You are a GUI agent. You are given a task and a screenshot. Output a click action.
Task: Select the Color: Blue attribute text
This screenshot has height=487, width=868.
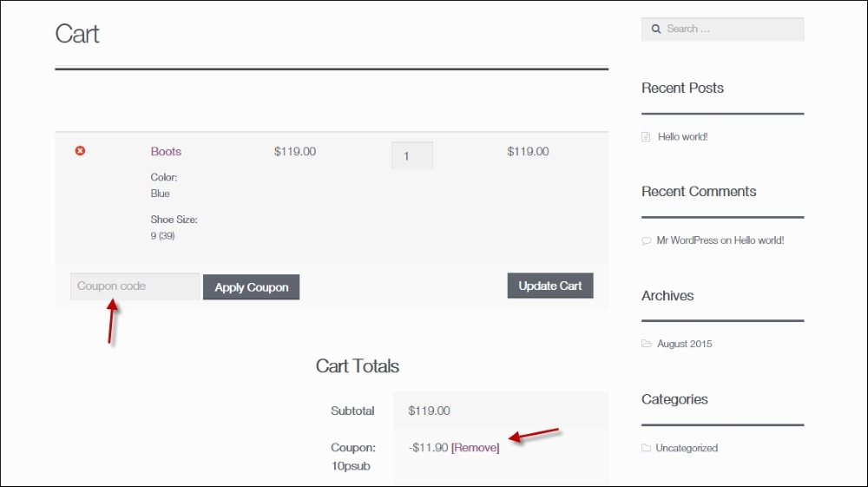[x=164, y=186]
